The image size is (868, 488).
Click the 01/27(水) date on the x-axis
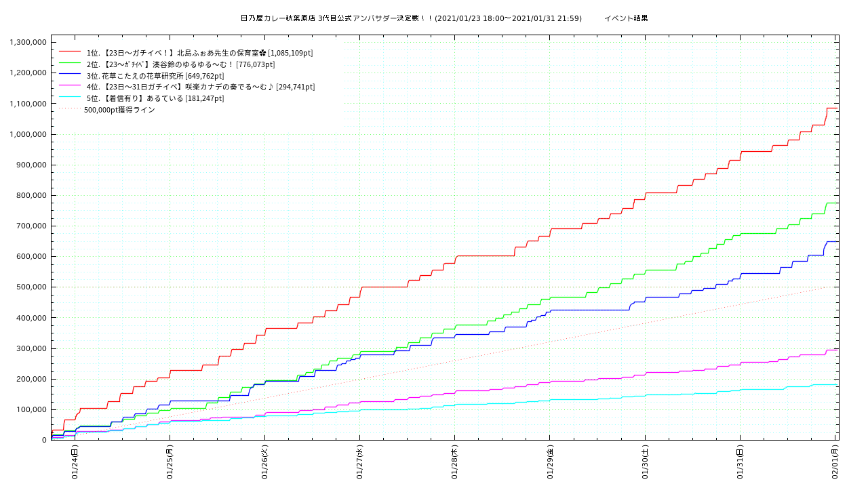[x=359, y=462]
